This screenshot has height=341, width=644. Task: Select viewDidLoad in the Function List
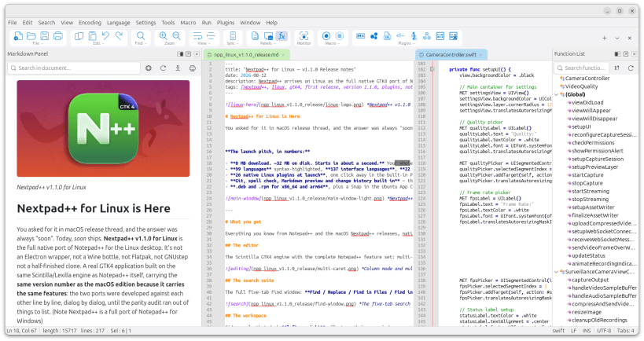(587, 103)
